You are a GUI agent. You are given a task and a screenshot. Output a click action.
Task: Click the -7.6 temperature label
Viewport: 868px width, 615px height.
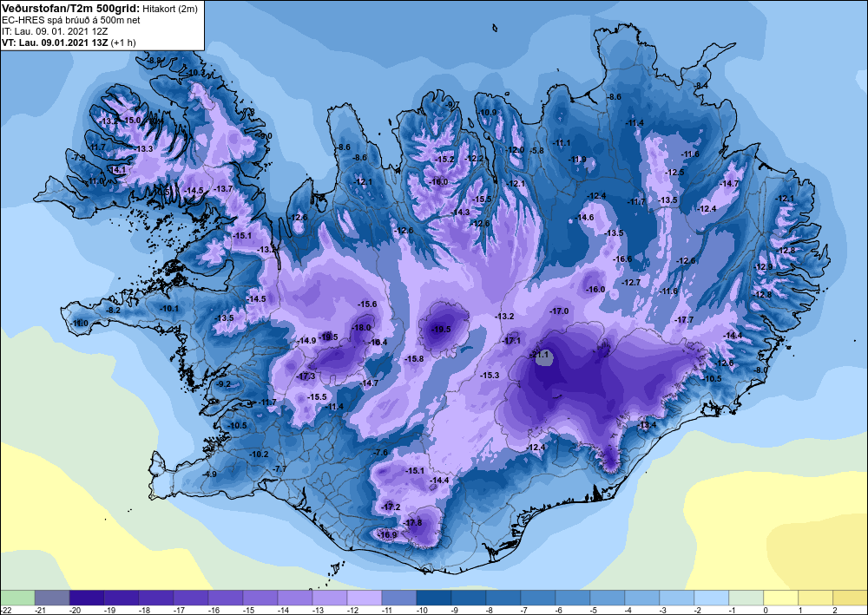381,453
